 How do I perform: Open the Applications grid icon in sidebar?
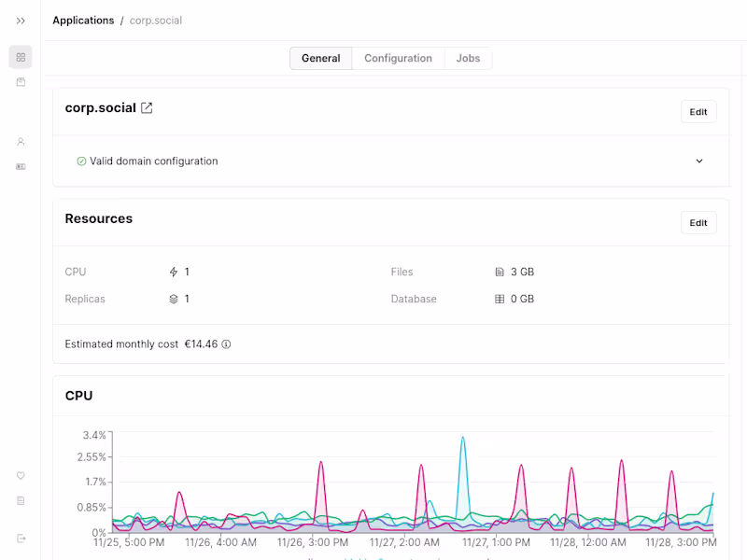point(20,57)
